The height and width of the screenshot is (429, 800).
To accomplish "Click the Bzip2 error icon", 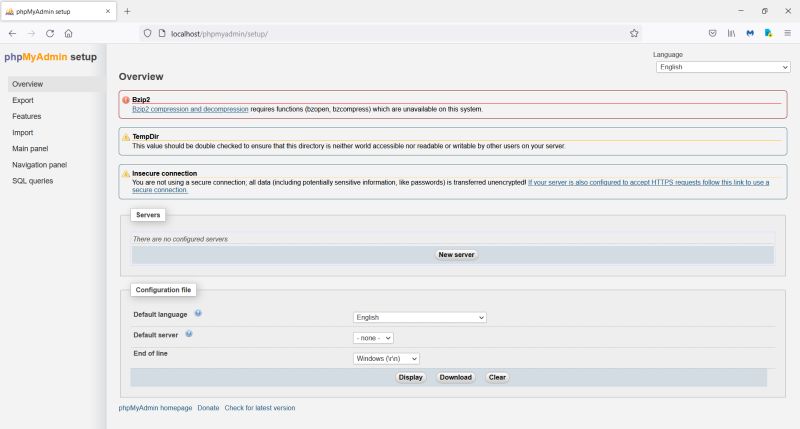I will [126, 100].
